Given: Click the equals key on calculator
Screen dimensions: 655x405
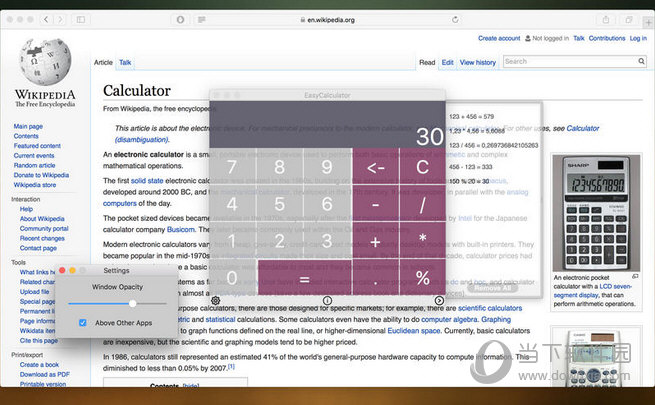Looking at the screenshot, I should [x=305, y=278].
